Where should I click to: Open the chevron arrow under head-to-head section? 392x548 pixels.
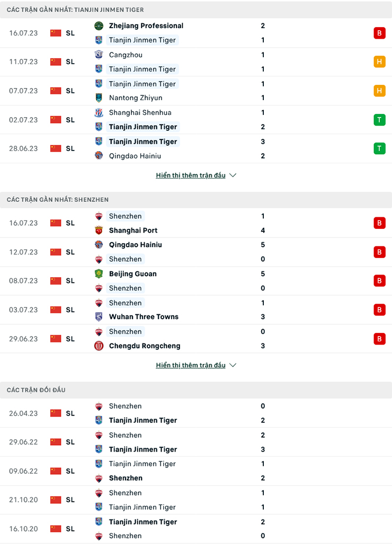click(x=232, y=365)
